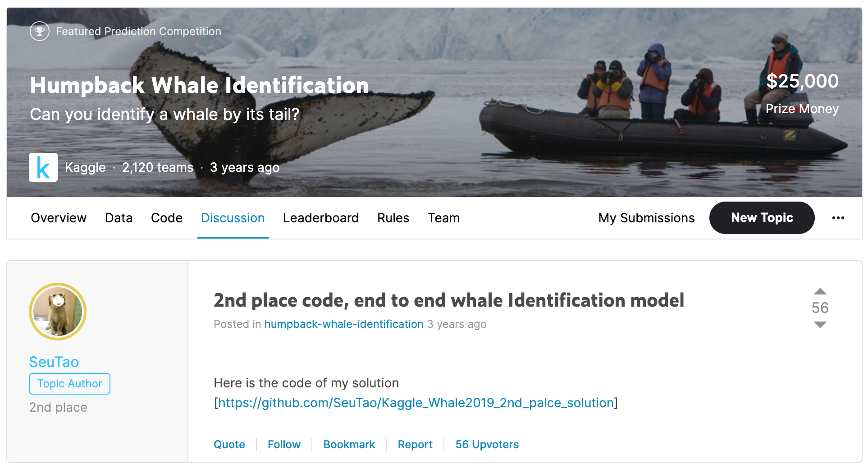The height and width of the screenshot is (469, 868).
Task: Open My Submissions
Action: click(646, 218)
